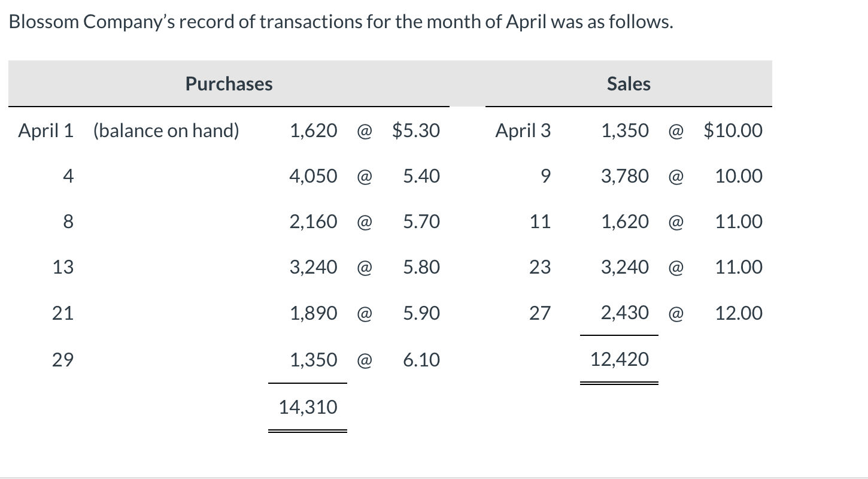This screenshot has width=868, height=479.
Task: Click the Blossom Company intro sentence
Action: tap(341, 22)
